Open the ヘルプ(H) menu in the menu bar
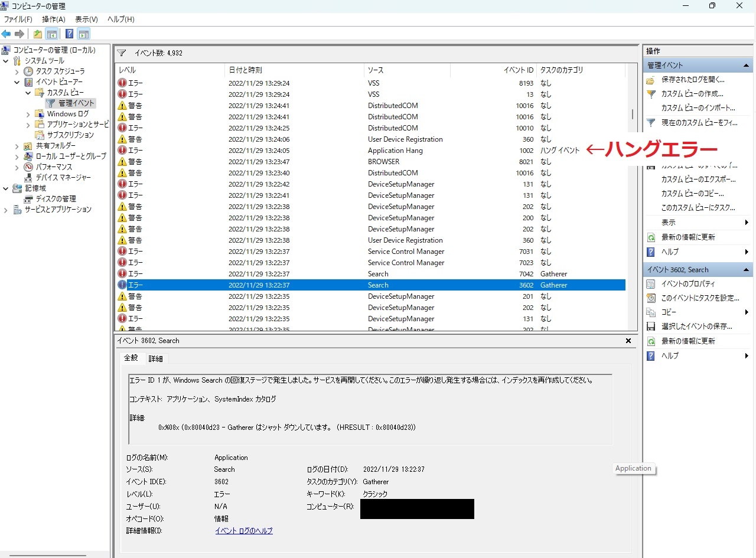The image size is (756, 558). click(x=121, y=19)
